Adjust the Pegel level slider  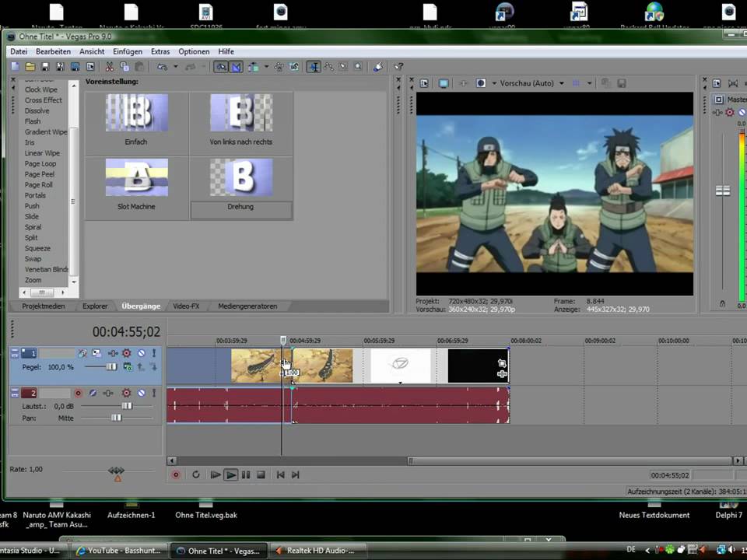coord(111,366)
